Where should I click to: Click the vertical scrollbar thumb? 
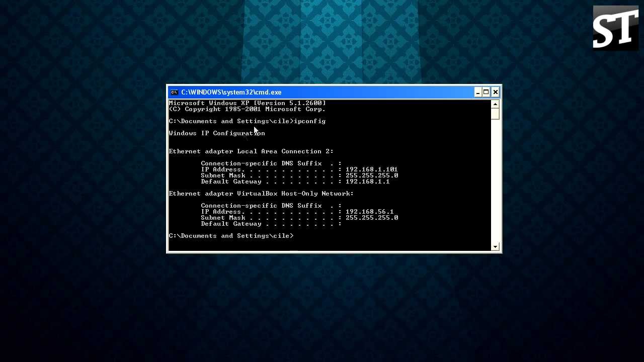495,114
